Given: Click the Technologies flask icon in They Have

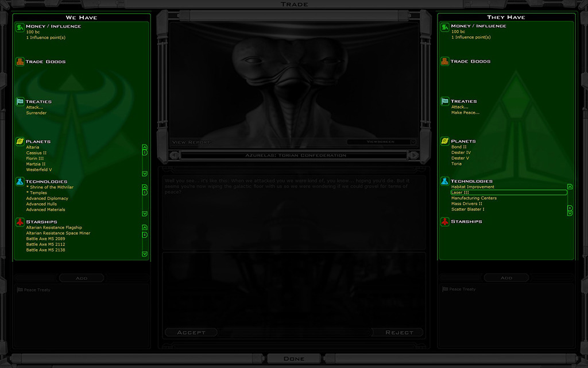Looking at the screenshot, I should point(445,181).
